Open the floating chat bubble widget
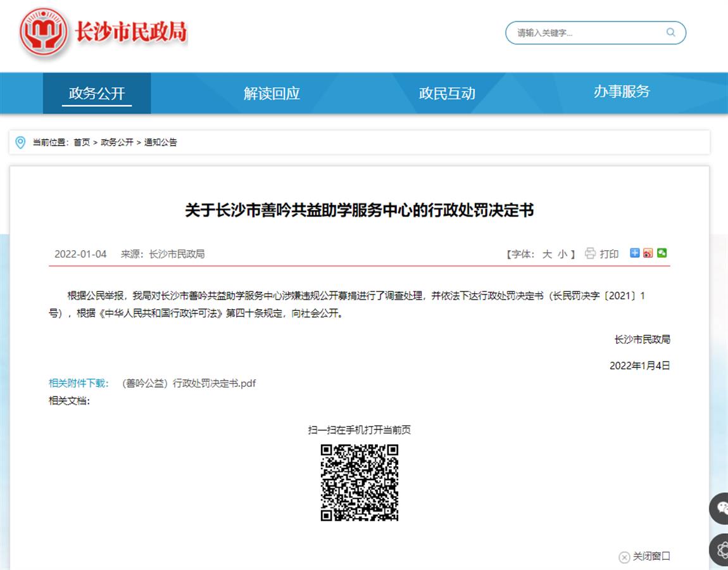Viewport: 728px width, 570px height. pyautogui.click(x=719, y=509)
